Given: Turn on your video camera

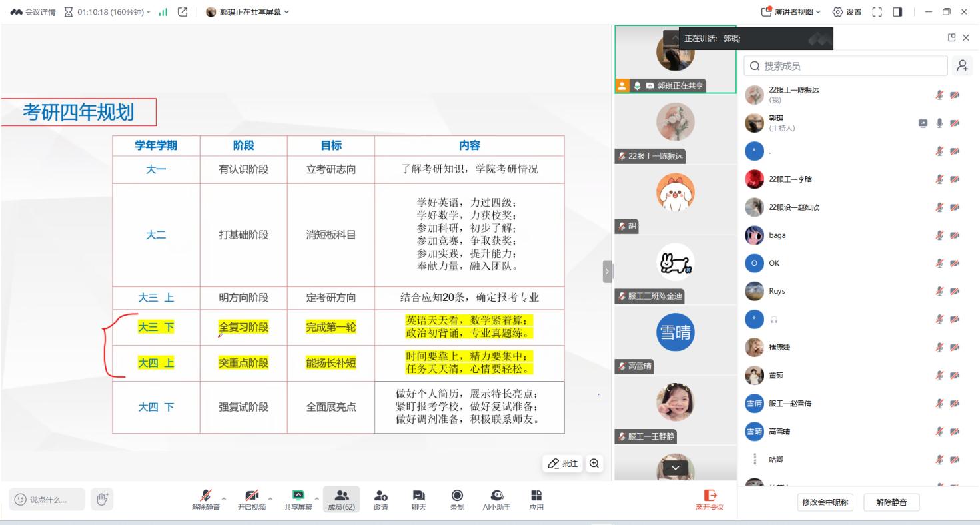Looking at the screenshot, I should tap(251, 496).
